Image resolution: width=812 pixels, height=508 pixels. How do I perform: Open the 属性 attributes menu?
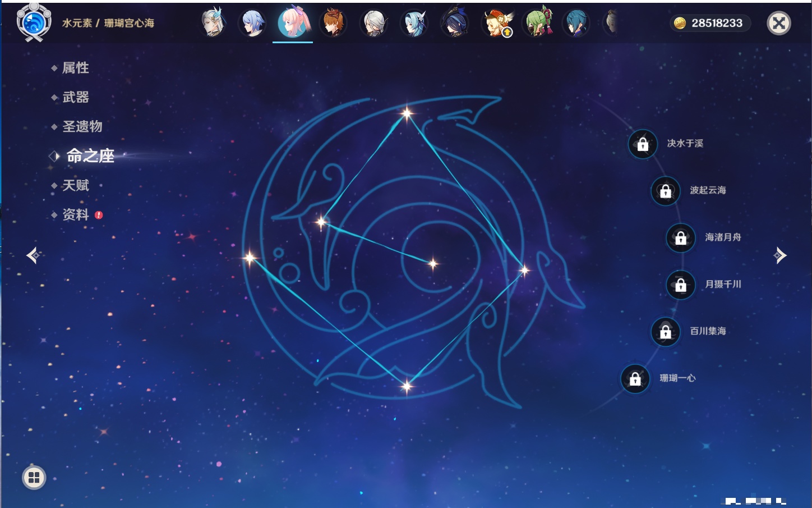tap(75, 68)
